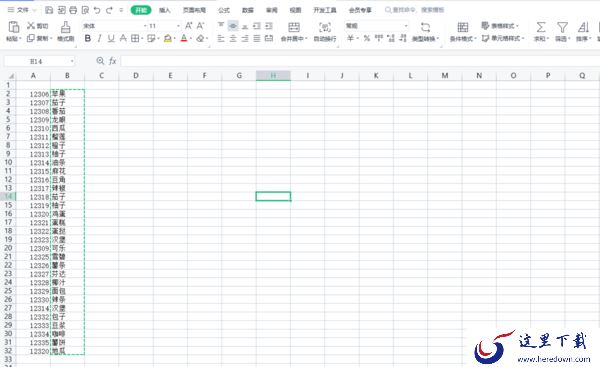600x367 pixels.
Task: Click the cell containing 12306
Action: (x=33, y=94)
